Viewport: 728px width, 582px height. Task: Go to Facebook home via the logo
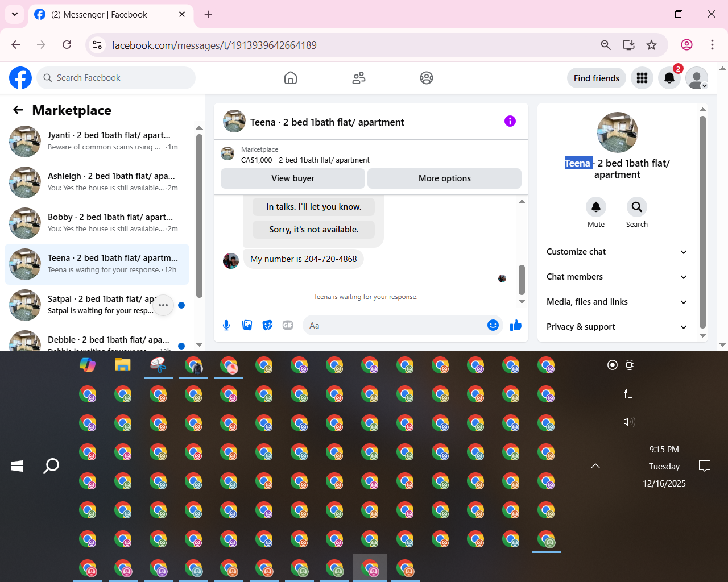pos(20,78)
